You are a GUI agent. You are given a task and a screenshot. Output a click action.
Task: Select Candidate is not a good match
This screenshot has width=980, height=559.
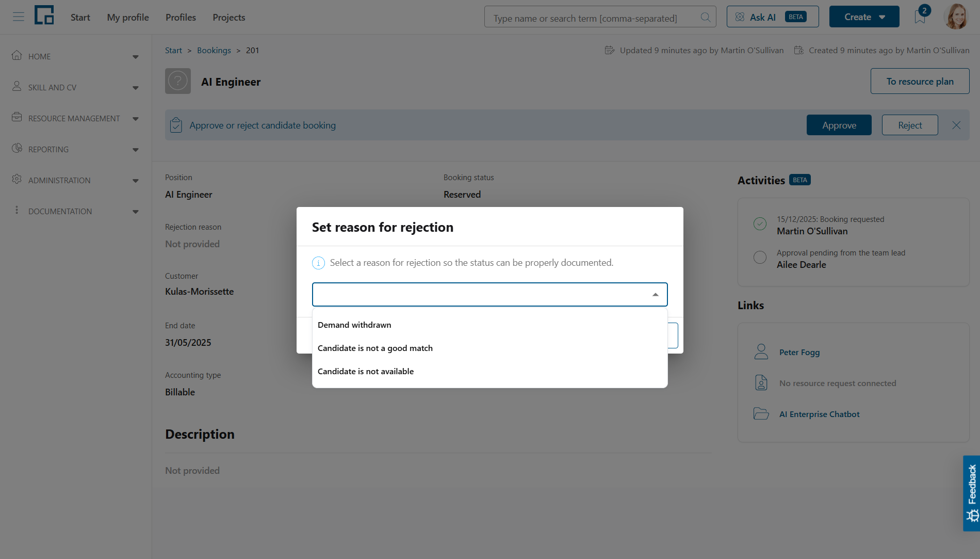[489, 348]
